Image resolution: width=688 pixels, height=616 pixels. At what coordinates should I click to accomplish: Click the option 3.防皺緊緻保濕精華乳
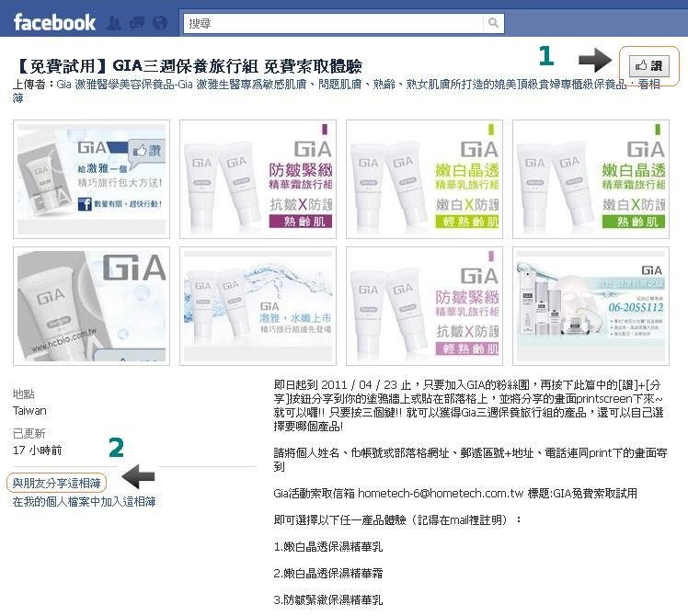point(328,599)
